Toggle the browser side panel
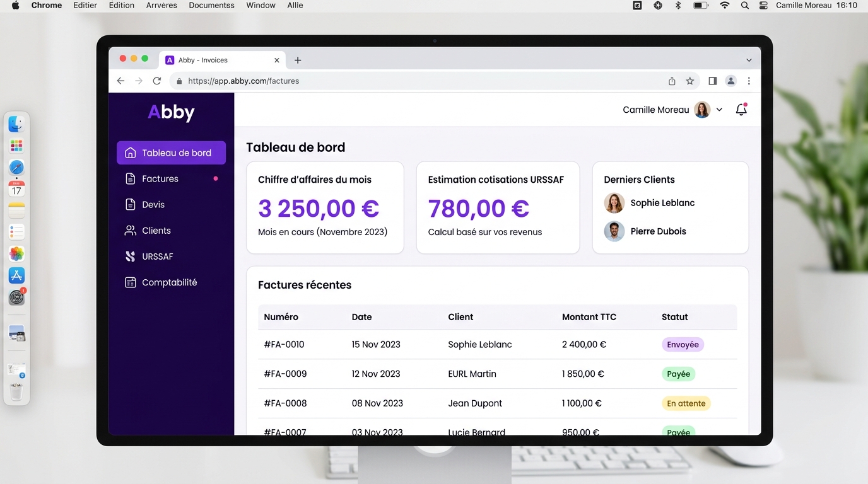Viewport: 868px width, 484px height. coord(712,81)
